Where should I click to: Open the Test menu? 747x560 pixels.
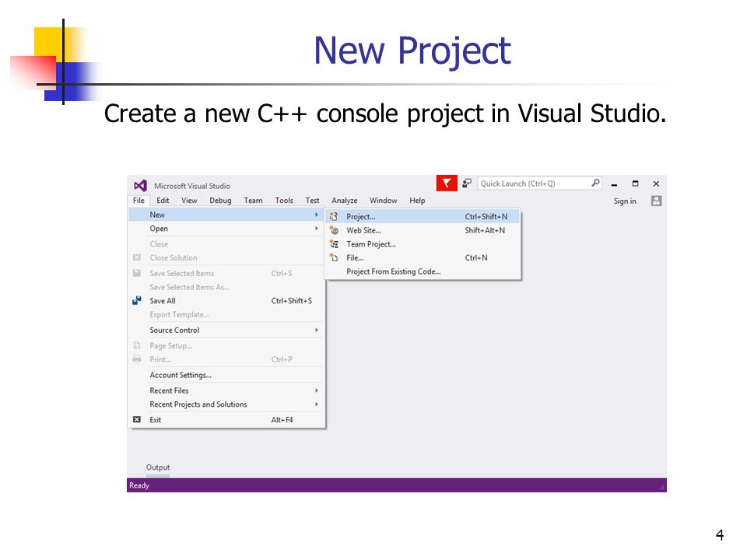[x=313, y=201]
